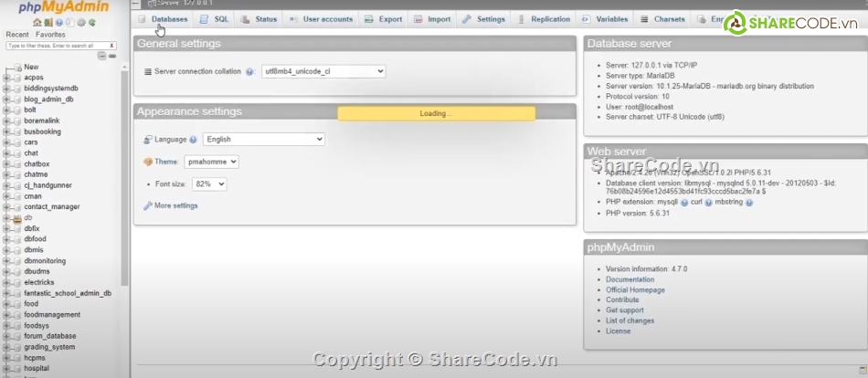Click the database icon beside busbooking
The width and height of the screenshot is (868, 378).
[17, 132]
